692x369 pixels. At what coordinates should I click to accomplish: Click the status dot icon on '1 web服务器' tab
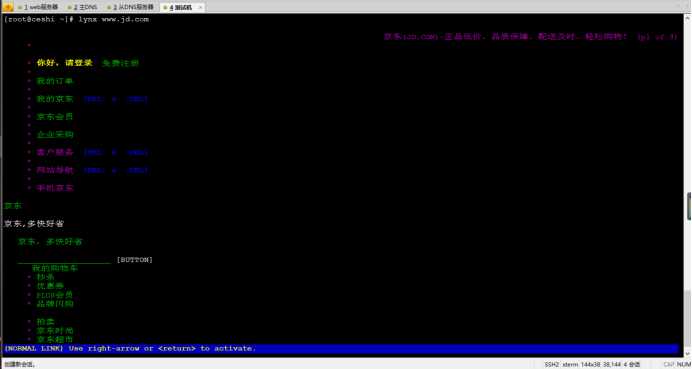pos(20,8)
